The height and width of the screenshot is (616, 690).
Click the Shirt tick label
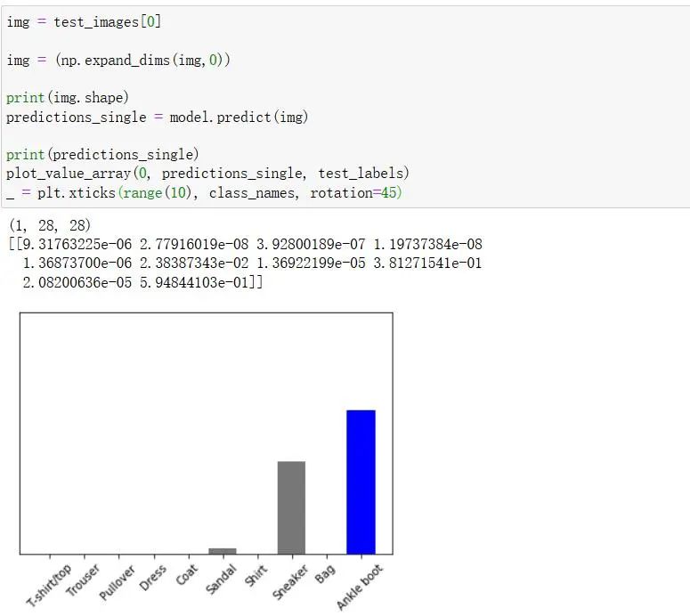tap(256, 577)
